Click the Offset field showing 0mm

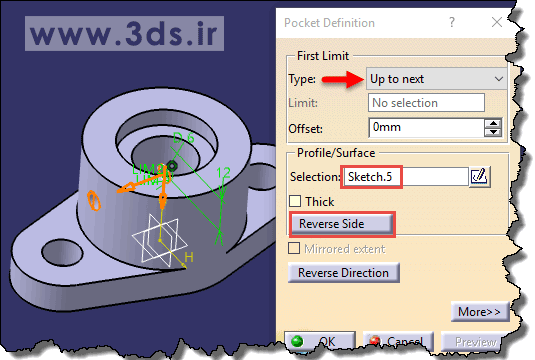tap(426, 128)
